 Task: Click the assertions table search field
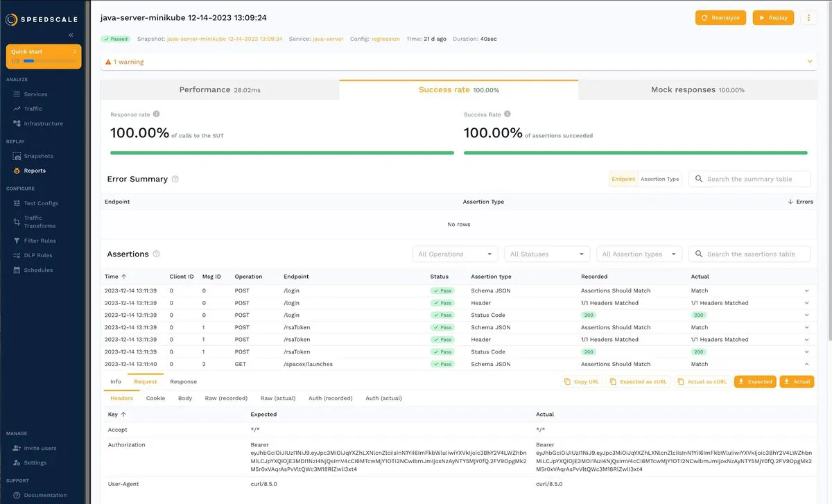click(x=749, y=254)
